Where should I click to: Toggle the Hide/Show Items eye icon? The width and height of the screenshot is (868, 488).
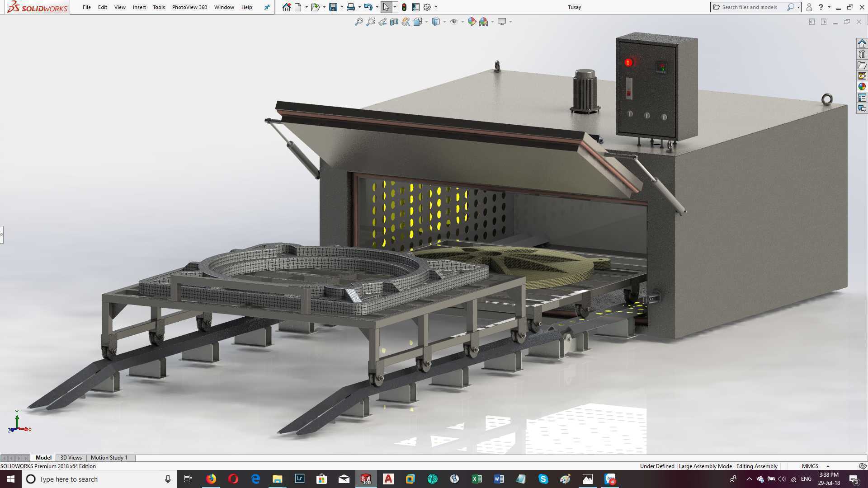454,22
